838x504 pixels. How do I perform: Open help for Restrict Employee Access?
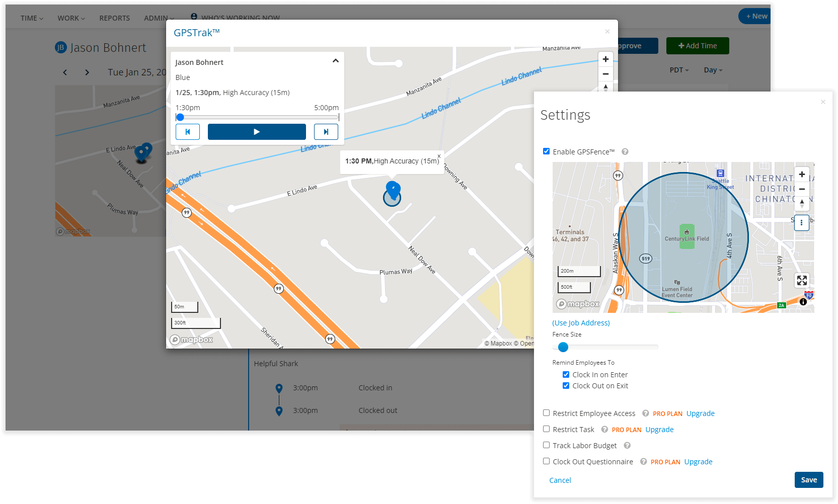(646, 413)
